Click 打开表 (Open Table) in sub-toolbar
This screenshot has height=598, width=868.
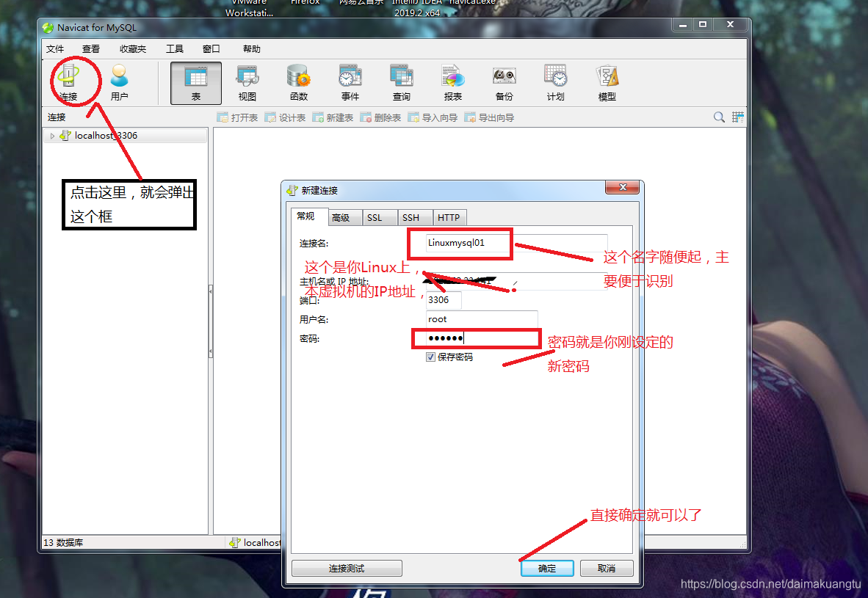237,117
